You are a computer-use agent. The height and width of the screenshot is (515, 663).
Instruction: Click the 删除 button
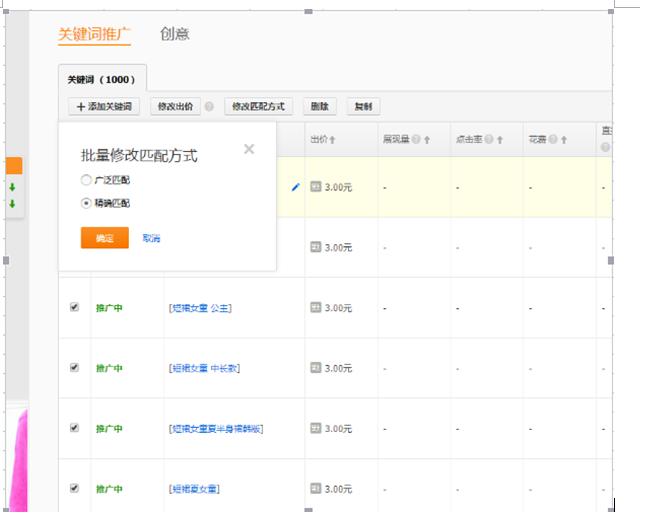(320, 107)
